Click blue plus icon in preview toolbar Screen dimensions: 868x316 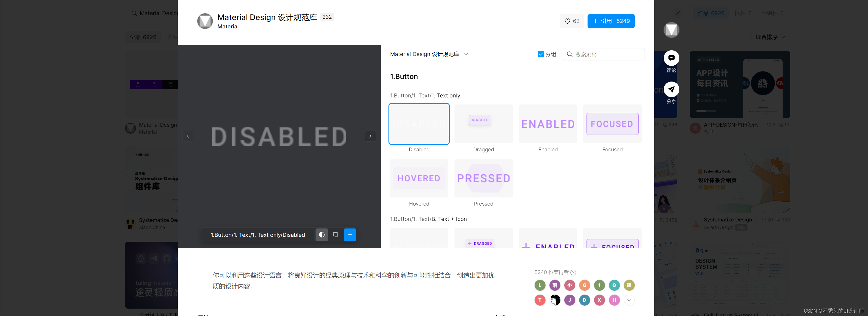(x=350, y=234)
